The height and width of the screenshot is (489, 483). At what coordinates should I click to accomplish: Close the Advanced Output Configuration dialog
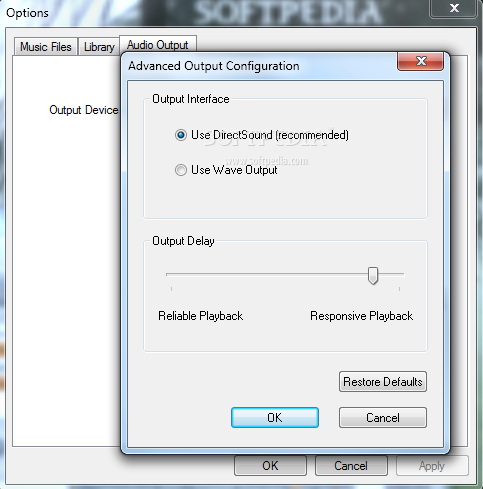point(420,61)
